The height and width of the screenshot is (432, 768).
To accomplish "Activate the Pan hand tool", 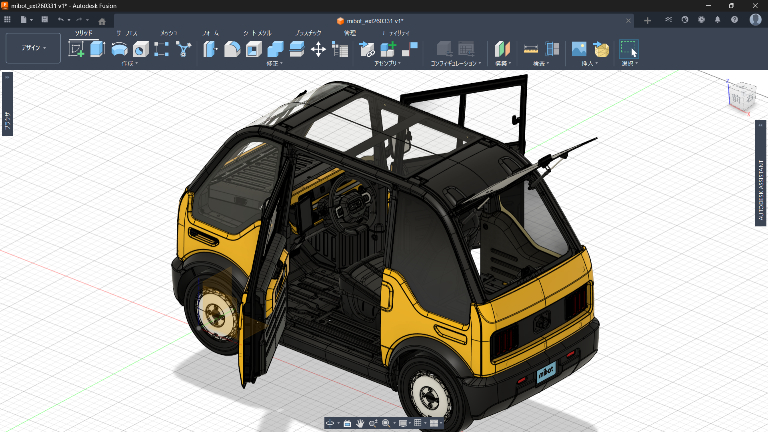I will click(360, 423).
